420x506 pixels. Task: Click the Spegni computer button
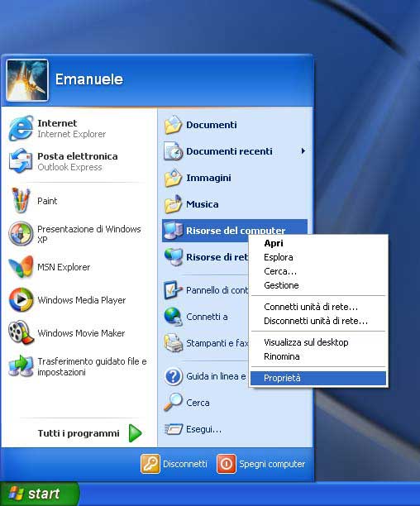(x=261, y=464)
